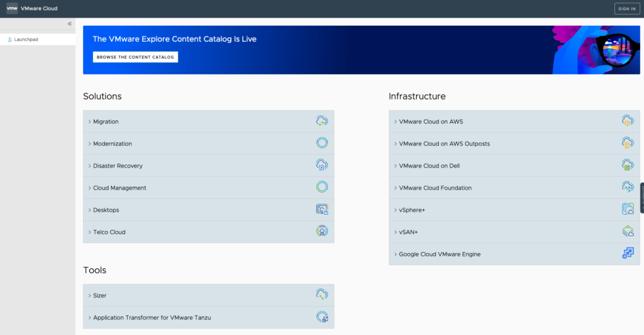Click the Disaster Recovery cloud icon
Screen dimensions: 644x335
click(322, 165)
